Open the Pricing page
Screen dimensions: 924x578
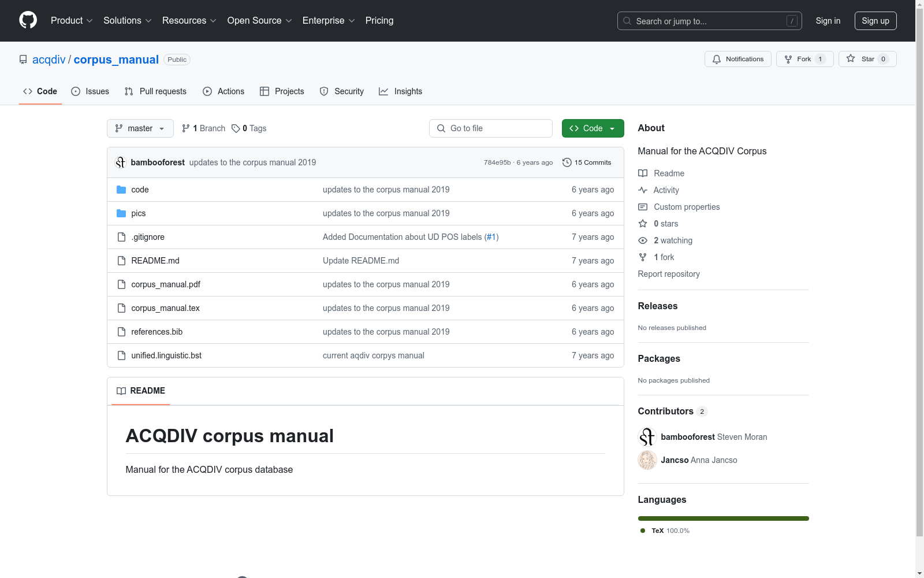[x=379, y=21]
